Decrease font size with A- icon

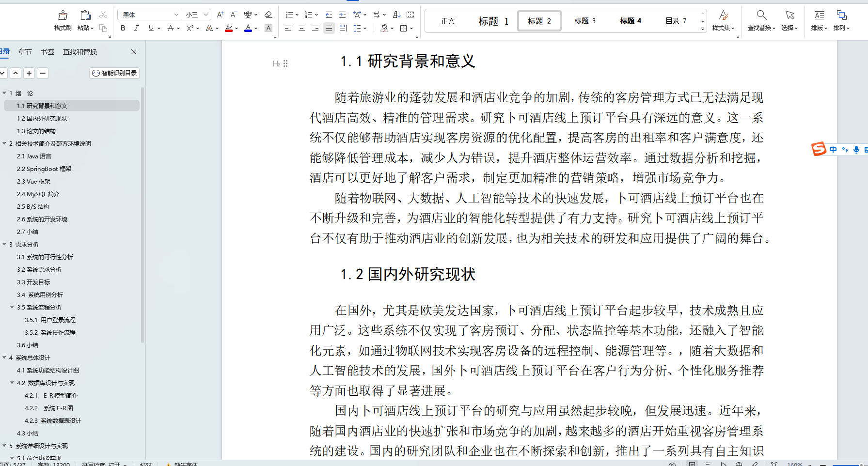coord(234,15)
